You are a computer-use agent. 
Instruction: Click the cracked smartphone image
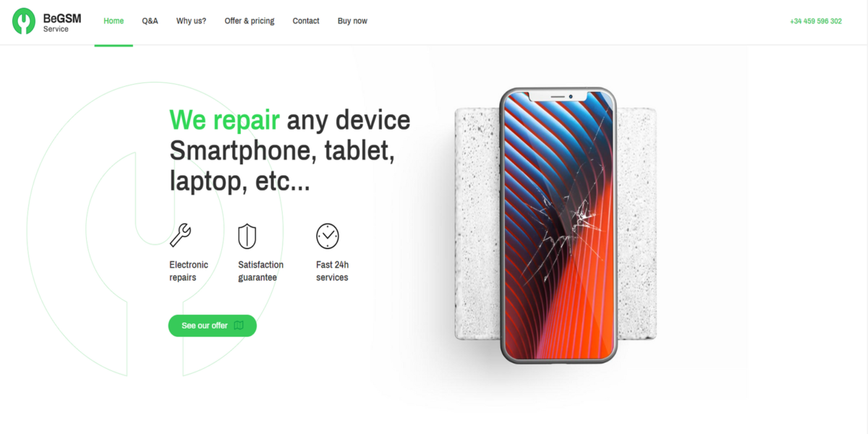click(x=558, y=225)
